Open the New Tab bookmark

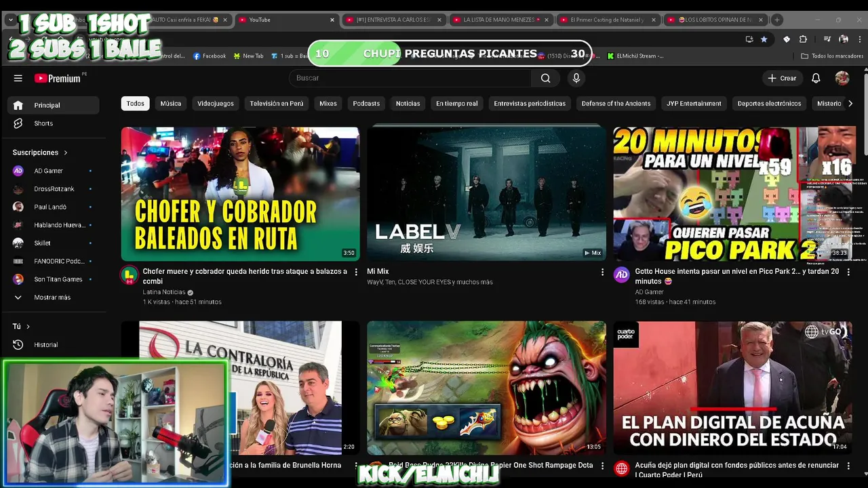point(248,56)
